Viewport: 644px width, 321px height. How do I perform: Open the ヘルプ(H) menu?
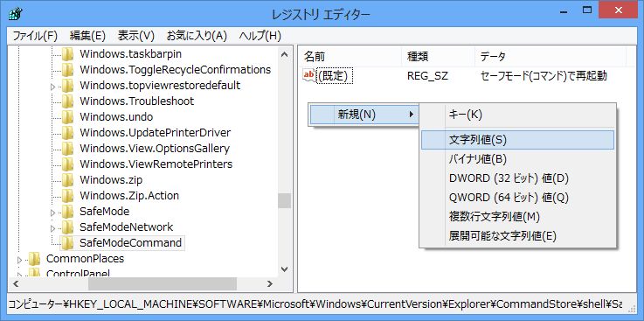(260, 36)
